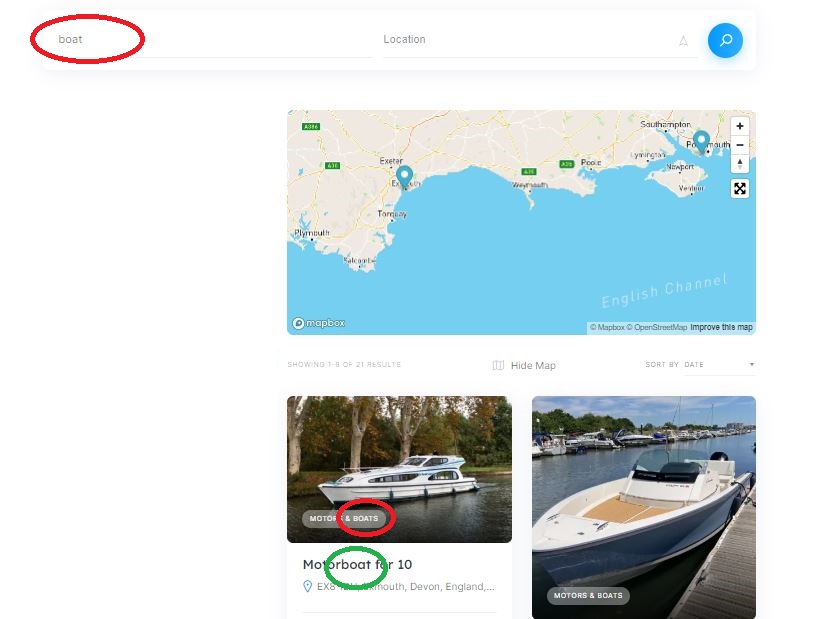Click the Mapbox logo on map
Viewport: 816px width, 619px height.
tap(318, 323)
